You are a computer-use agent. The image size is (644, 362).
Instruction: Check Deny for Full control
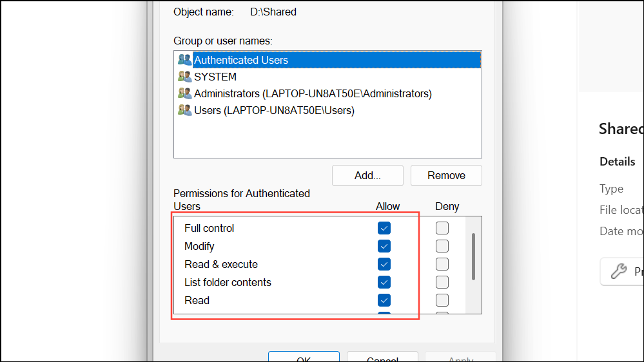[442, 228]
